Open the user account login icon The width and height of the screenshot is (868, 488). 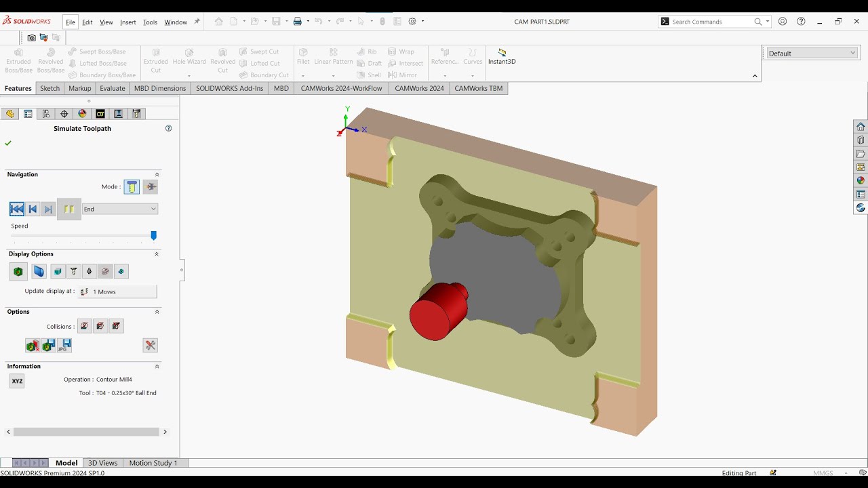[x=783, y=22]
